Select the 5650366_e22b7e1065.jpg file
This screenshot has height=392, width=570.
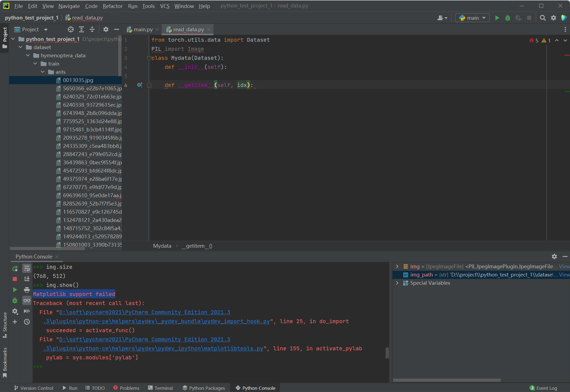pyautogui.click(x=92, y=88)
